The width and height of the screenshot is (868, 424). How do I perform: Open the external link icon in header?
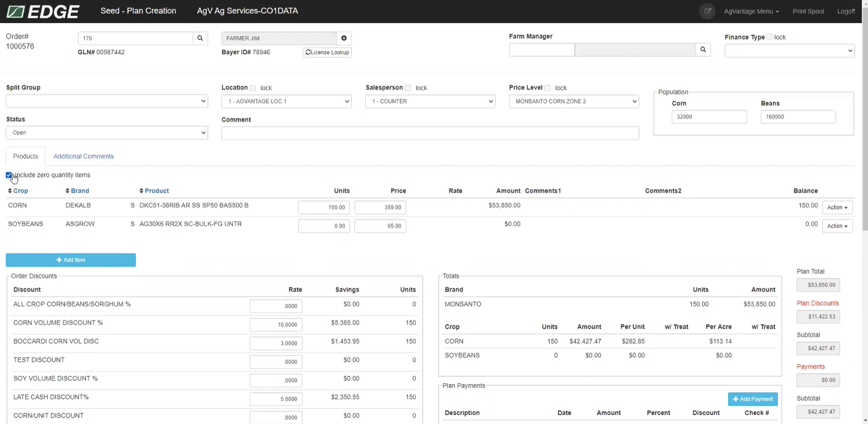click(x=707, y=11)
